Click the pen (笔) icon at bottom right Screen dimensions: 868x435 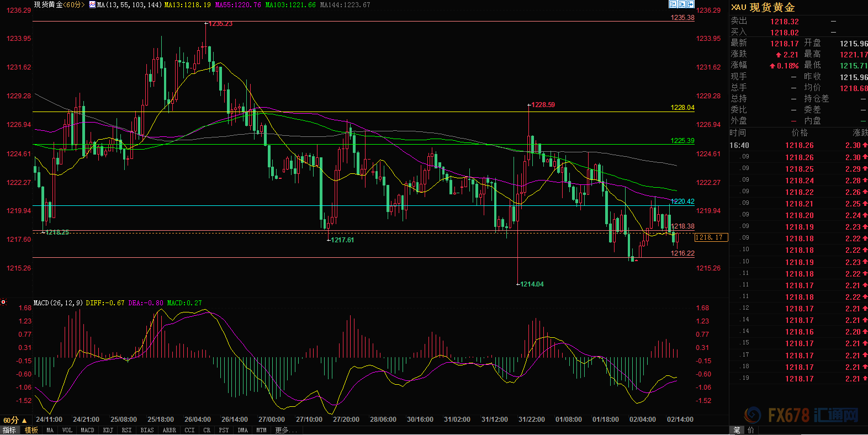[737, 430]
